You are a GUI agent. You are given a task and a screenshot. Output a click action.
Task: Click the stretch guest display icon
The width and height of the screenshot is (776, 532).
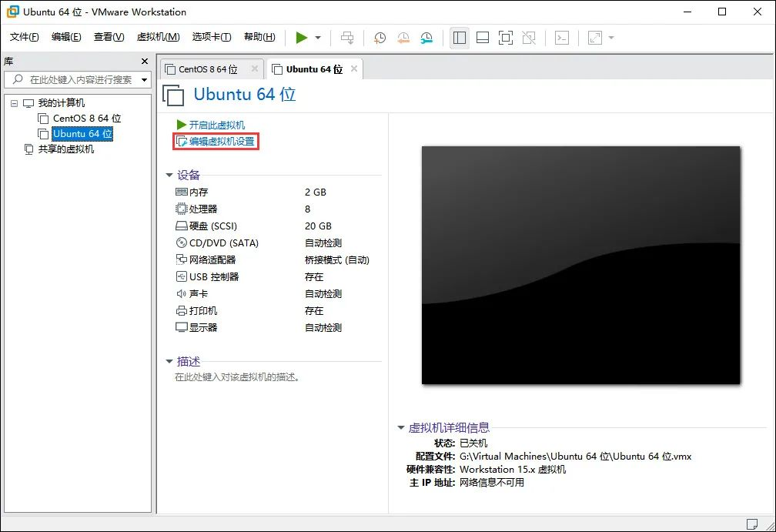coord(594,38)
